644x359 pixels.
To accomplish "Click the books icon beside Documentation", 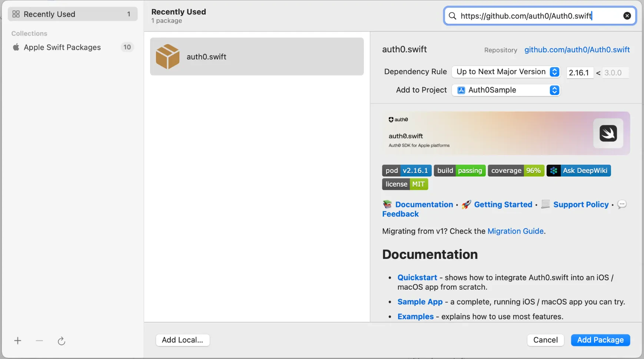I will (x=387, y=204).
